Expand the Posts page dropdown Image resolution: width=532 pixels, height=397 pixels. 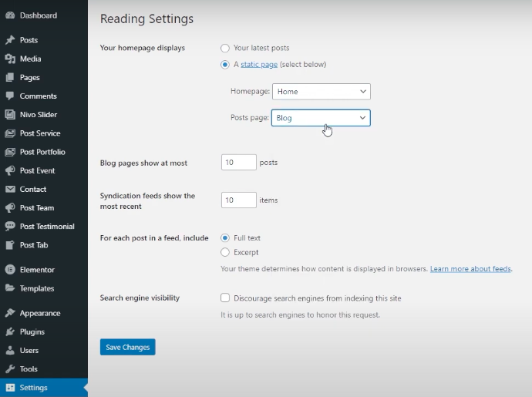[x=321, y=118]
